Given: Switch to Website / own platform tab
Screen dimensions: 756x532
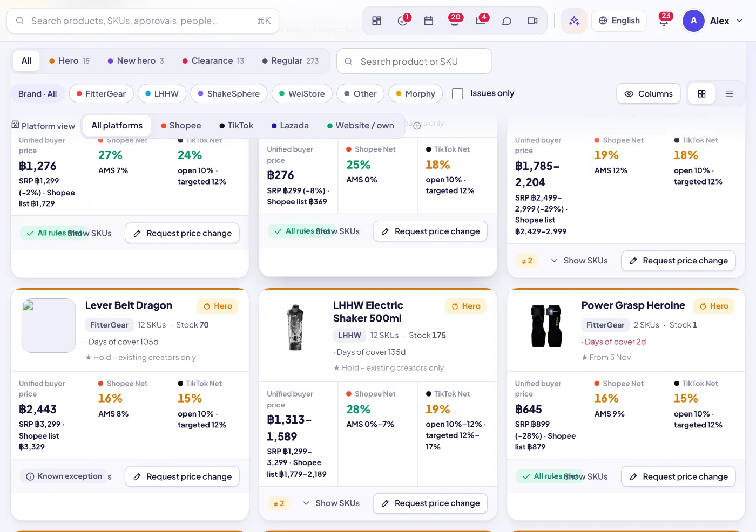Looking at the screenshot, I should [x=360, y=126].
